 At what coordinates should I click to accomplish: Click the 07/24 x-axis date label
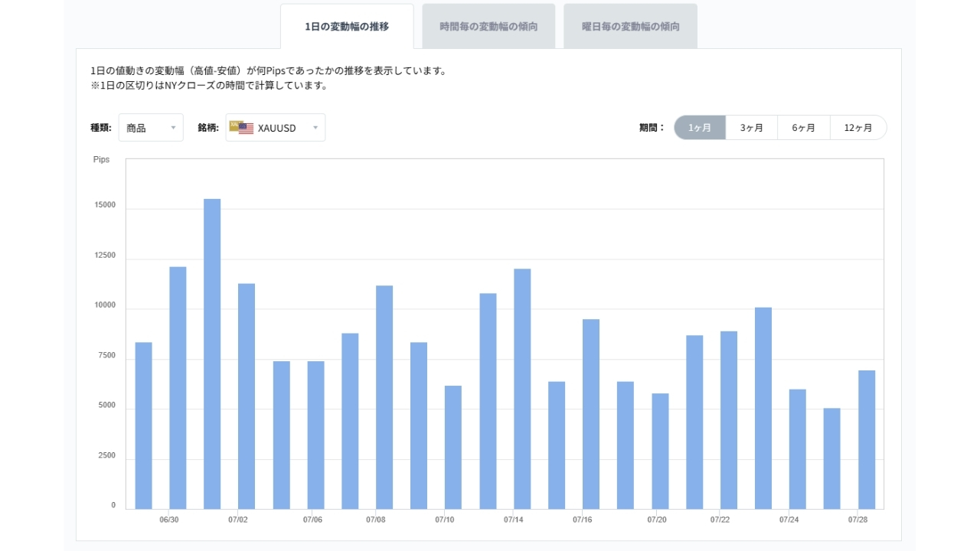(789, 520)
